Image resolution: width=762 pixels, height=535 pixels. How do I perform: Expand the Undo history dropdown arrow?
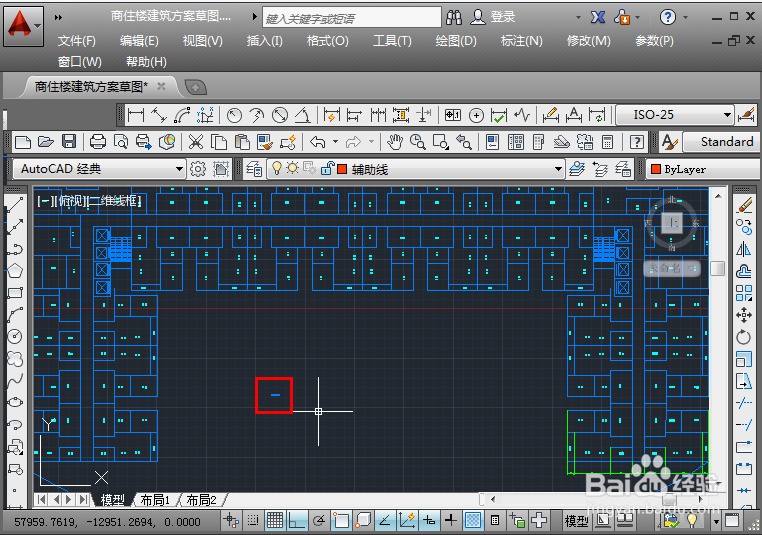pyautogui.click(x=335, y=142)
